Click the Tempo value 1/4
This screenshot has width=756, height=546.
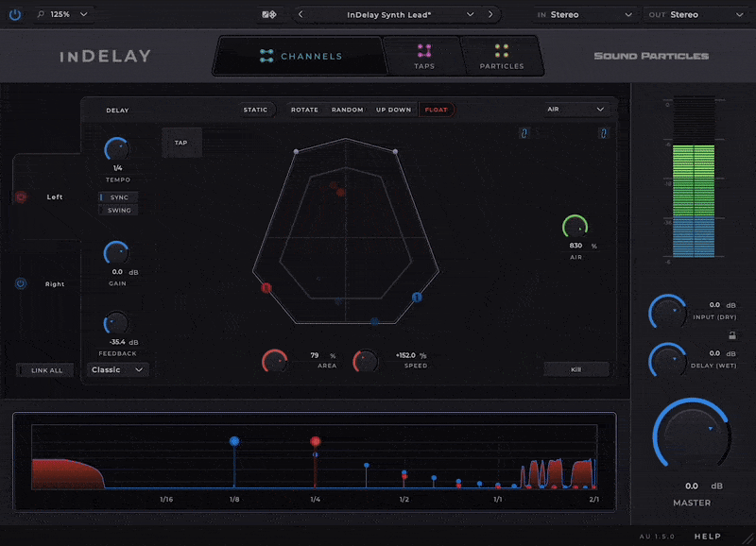point(117,168)
